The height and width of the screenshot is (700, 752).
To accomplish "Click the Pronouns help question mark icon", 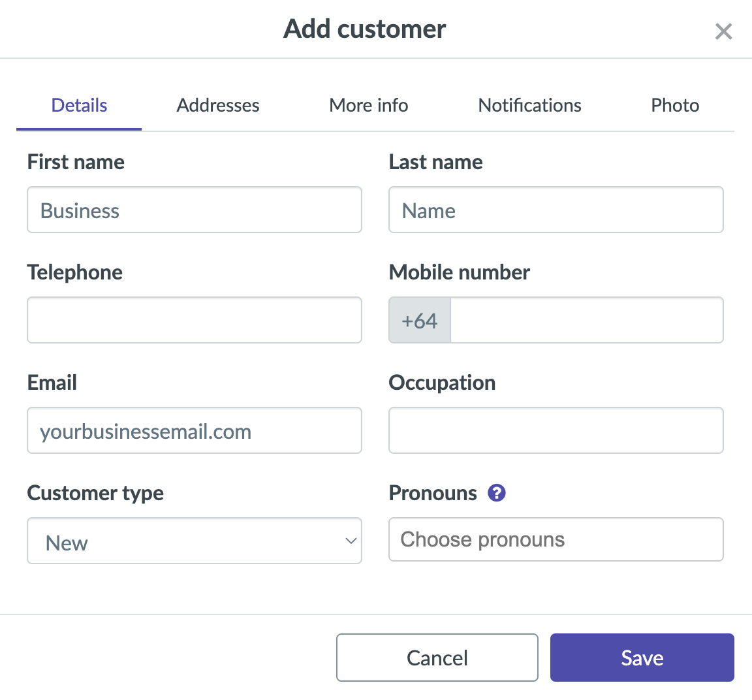I will [497, 493].
